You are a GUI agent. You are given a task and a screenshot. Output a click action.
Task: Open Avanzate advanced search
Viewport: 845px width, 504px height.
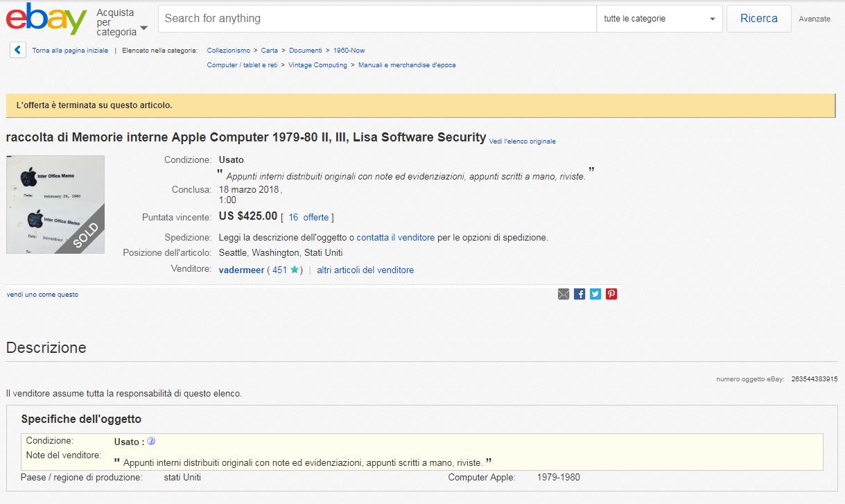814,19
